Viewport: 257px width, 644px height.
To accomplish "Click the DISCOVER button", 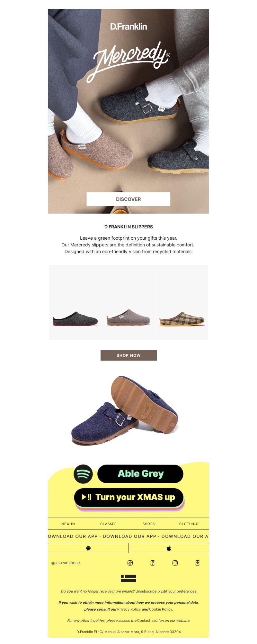I will click(x=128, y=199).
